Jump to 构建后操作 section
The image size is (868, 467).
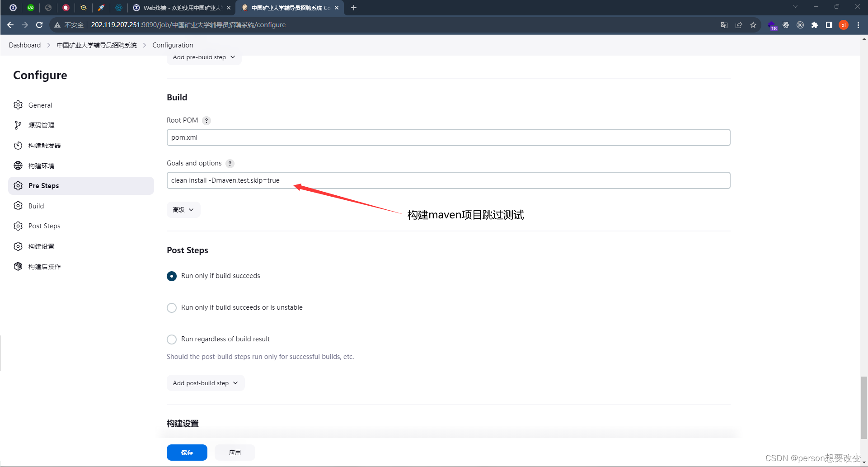click(81, 266)
